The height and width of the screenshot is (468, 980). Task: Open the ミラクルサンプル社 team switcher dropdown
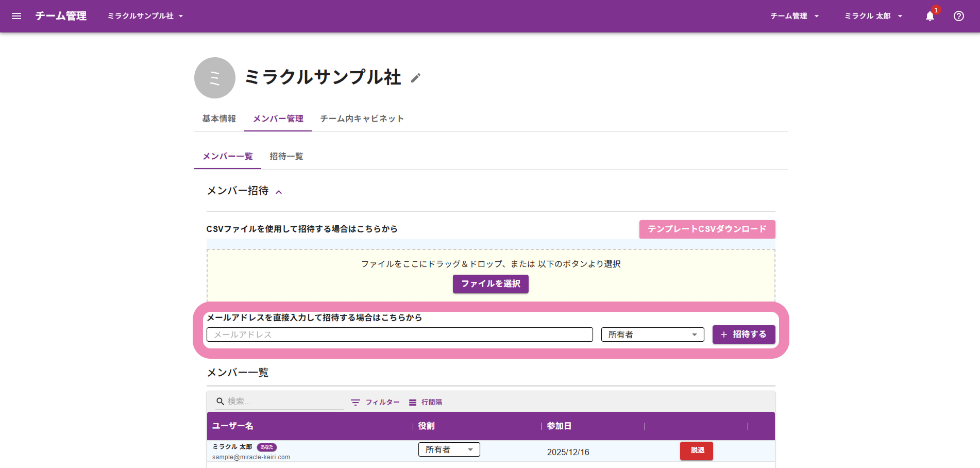pos(145,16)
